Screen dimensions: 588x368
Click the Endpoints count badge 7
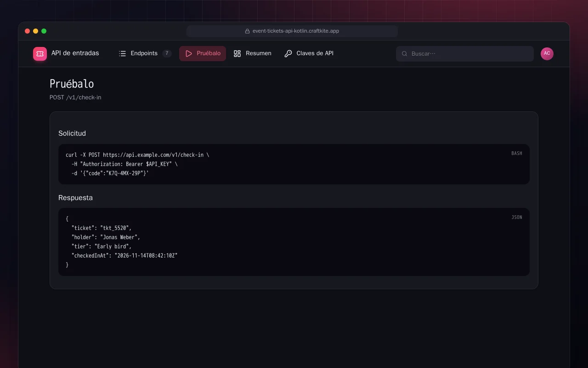[167, 53]
